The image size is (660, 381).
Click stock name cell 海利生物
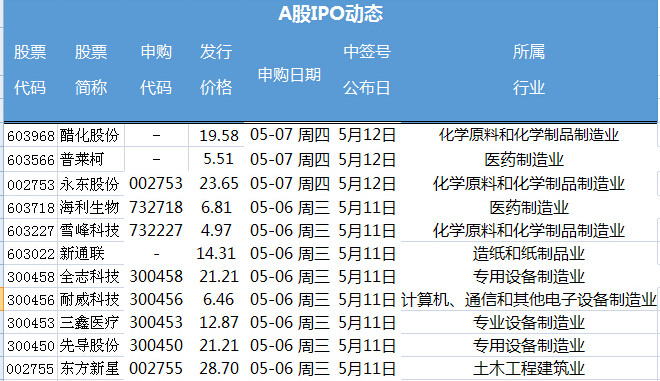[x=90, y=208]
